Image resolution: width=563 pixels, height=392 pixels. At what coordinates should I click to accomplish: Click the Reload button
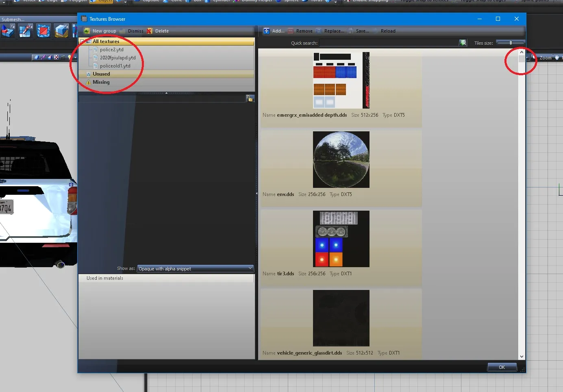tap(388, 31)
